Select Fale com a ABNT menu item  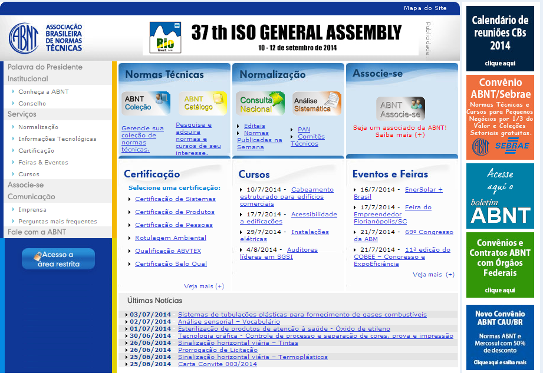click(37, 232)
